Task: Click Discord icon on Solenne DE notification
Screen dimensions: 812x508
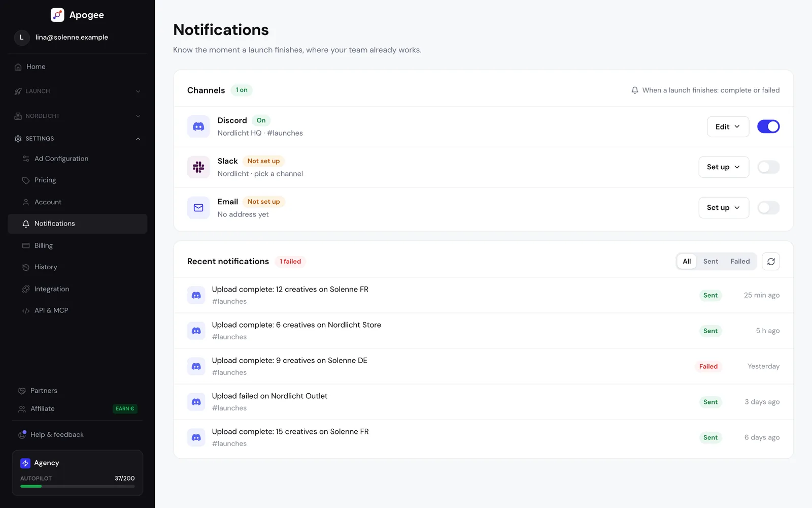Action: 196,366
